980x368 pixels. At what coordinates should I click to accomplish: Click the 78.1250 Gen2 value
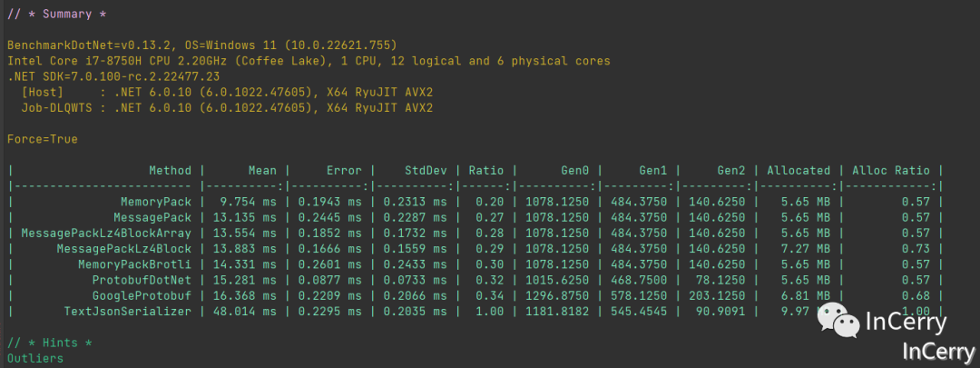[x=720, y=281]
